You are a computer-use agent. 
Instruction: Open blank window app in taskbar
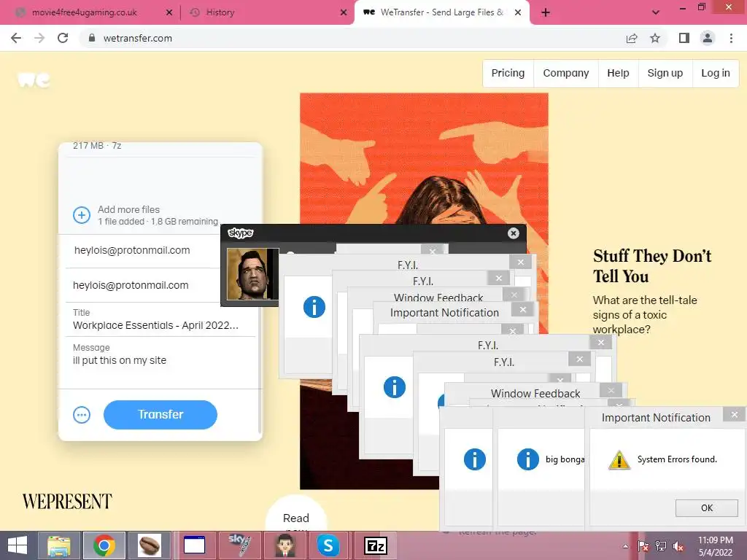click(x=194, y=545)
